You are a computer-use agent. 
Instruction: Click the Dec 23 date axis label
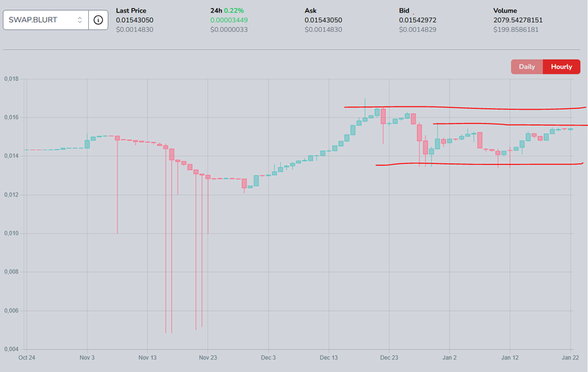pos(389,357)
